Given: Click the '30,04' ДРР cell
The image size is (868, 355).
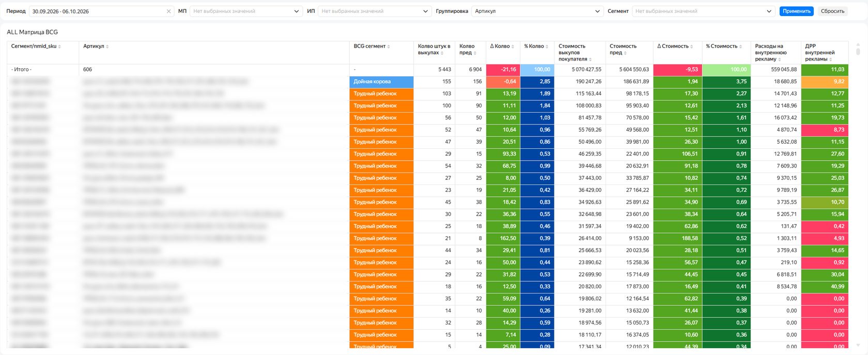Looking at the screenshot, I should coord(825,274).
